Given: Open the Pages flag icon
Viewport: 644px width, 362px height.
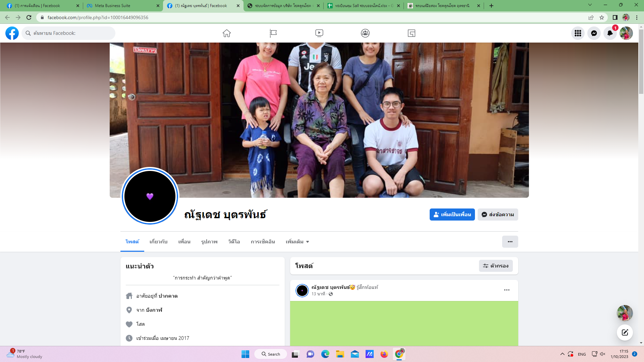Looking at the screenshot, I should [x=273, y=33].
